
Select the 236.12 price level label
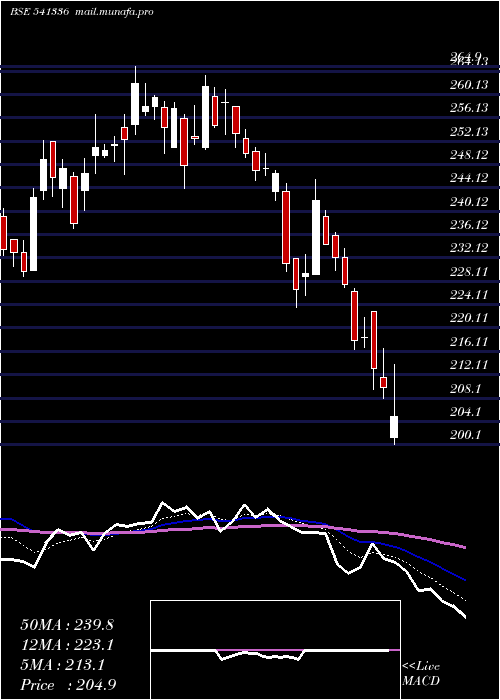[469, 225]
